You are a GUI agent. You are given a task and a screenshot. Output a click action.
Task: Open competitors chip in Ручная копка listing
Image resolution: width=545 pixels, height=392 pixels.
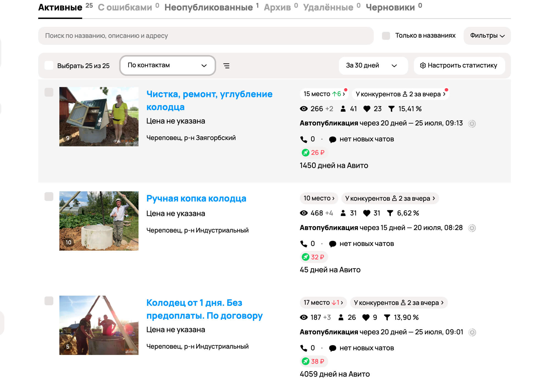click(x=390, y=198)
